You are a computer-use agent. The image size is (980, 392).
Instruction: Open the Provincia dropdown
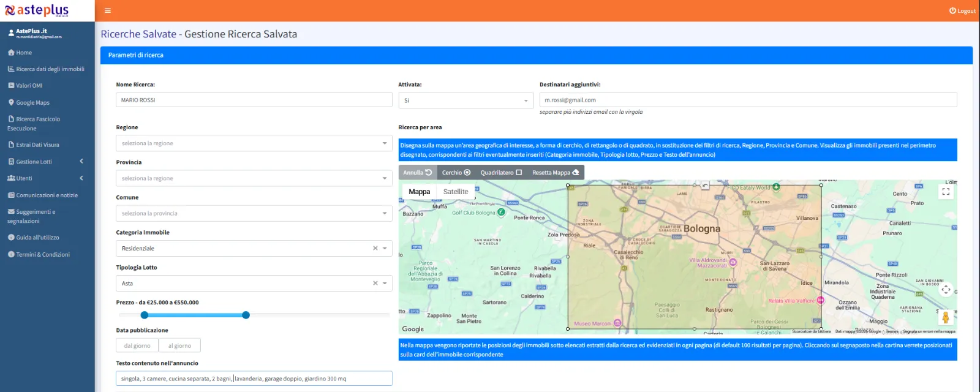[x=254, y=178]
